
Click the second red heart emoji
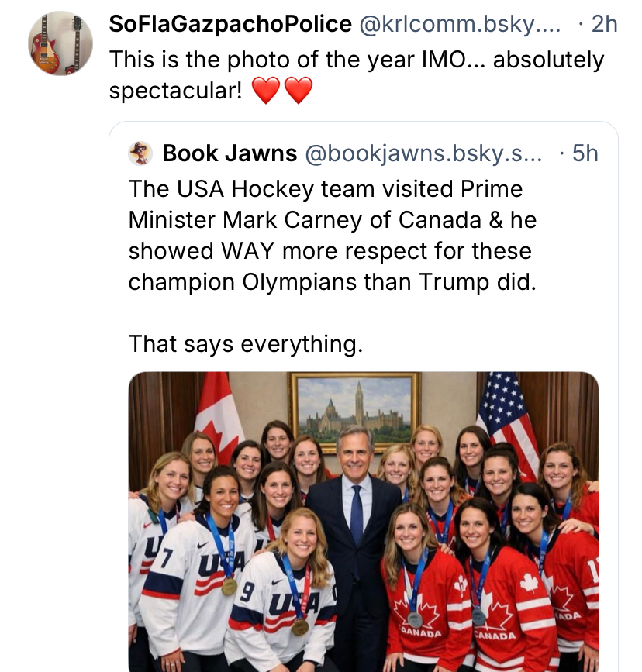[299, 91]
